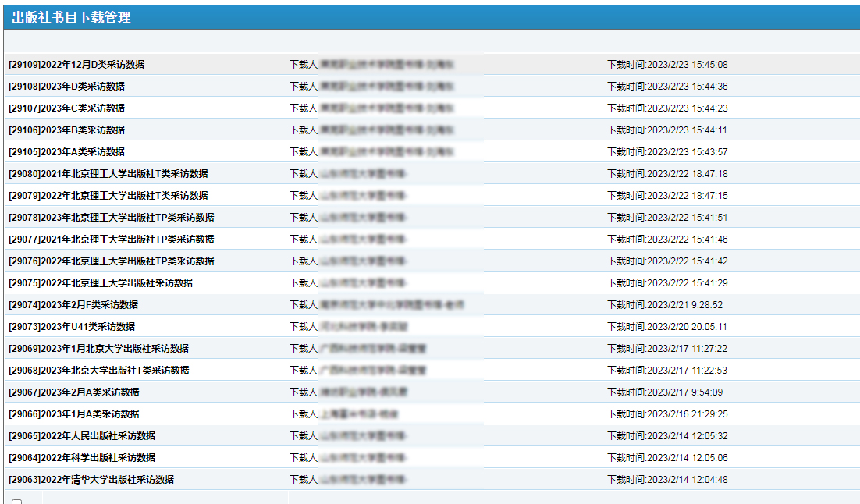860x504 pixels.
Task: Open the [29106] 2023年B类采访数据 record
Action: pyautogui.click(x=66, y=130)
